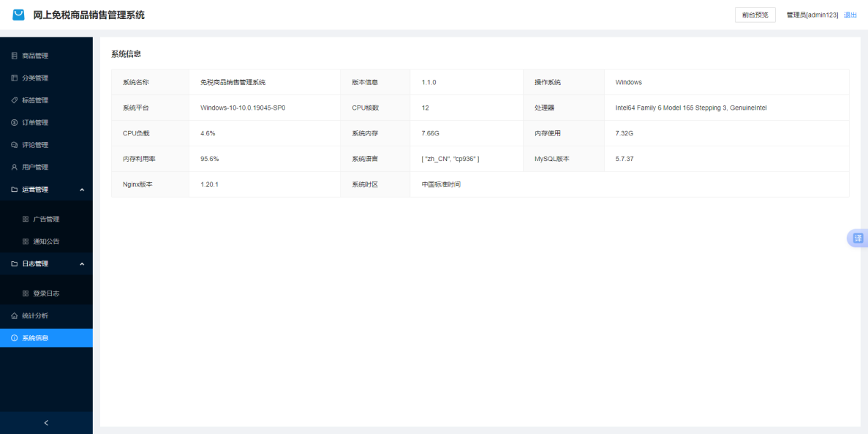Click the 网上免税商品销售管理系统 title

click(x=89, y=15)
